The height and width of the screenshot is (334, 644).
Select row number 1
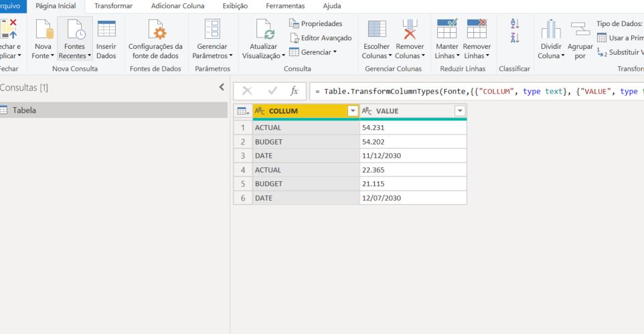click(x=243, y=128)
